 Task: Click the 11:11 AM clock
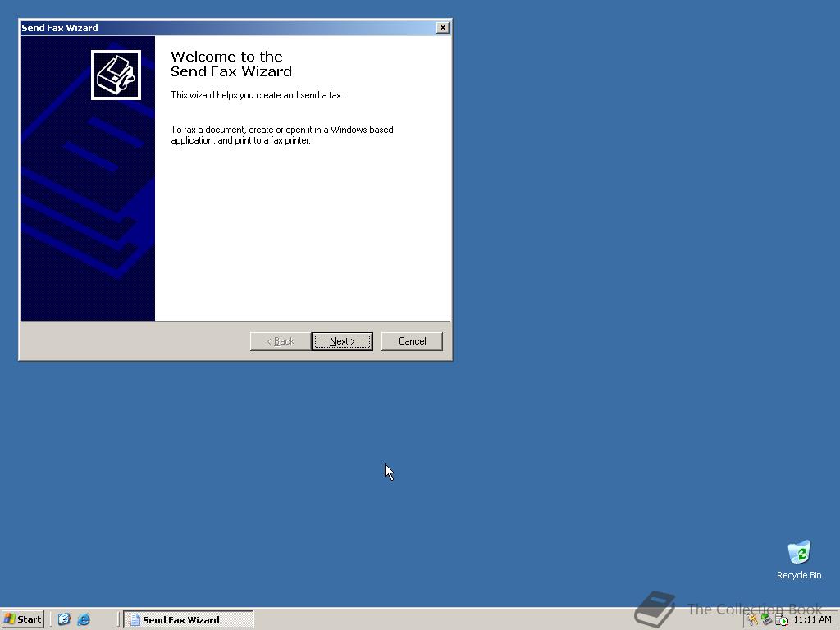pos(812,620)
